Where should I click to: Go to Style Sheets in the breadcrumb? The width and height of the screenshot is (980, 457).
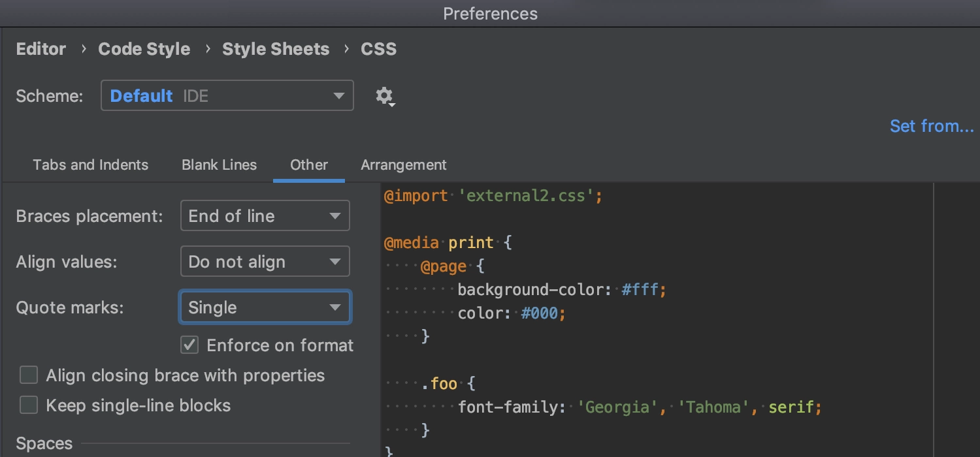tap(276, 49)
